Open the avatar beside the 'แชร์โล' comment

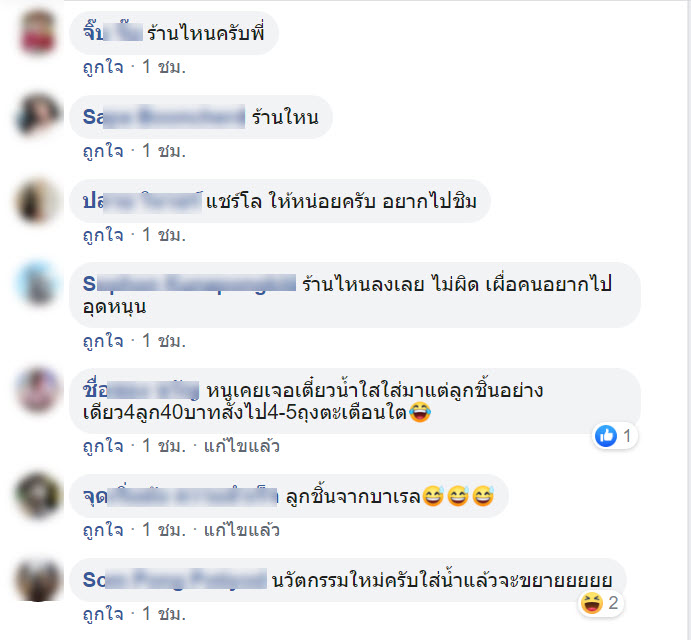pos(37,200)
